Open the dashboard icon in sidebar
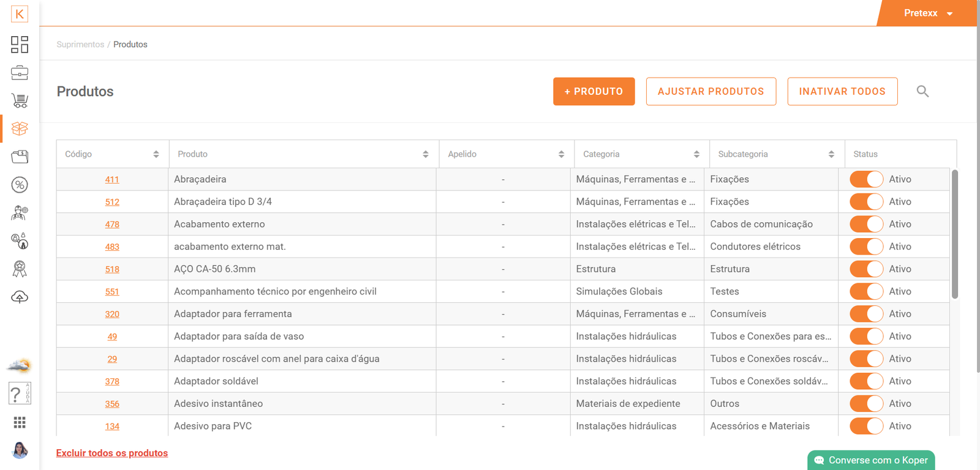This screenshot has width=980, height=470. (x=20, y=45)
